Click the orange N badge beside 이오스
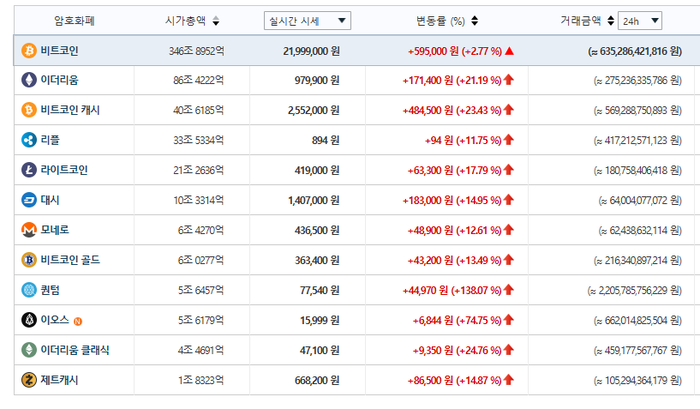Image resolution: width=700 pixels, height=409 pixels. click(78, 321)
